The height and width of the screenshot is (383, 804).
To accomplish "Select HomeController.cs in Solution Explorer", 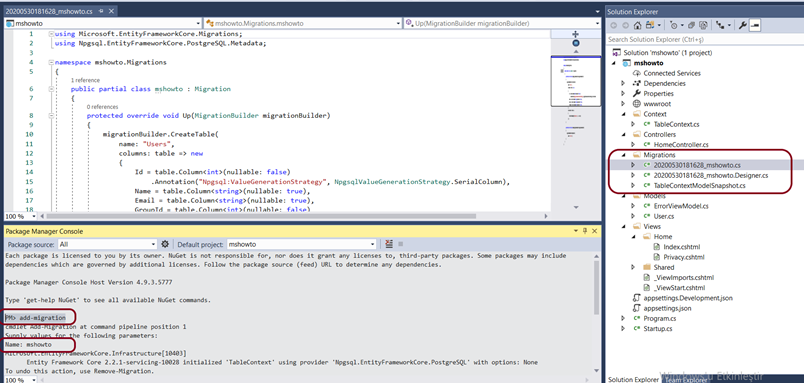I will (x=681, y=145).
